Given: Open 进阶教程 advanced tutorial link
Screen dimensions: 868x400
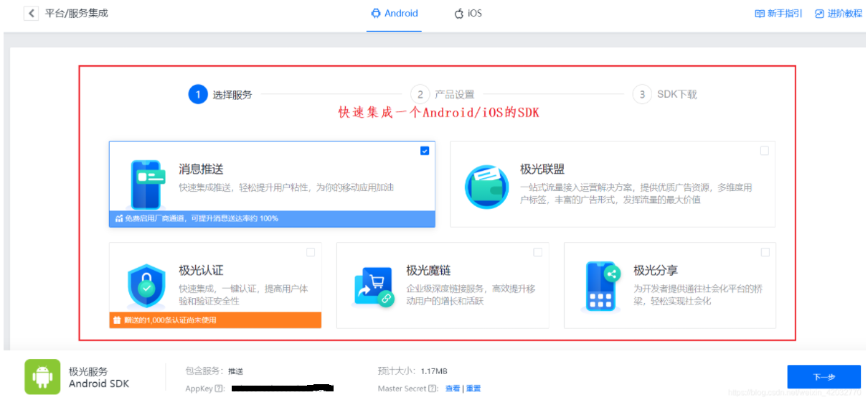Looking at the screenshot, I should point(839,14).
